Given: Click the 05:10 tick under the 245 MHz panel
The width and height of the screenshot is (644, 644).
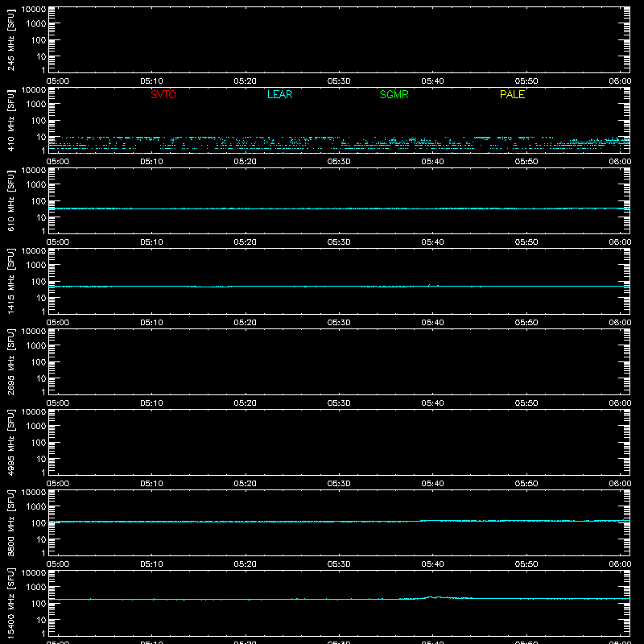Looking at the screenshot, I should tap(151, 81).
